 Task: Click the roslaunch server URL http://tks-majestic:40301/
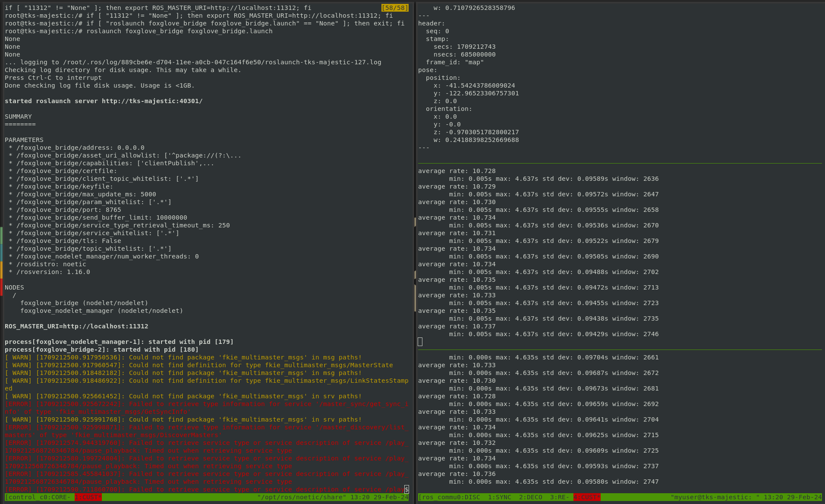pyautogui.click(x=152, y=101)
